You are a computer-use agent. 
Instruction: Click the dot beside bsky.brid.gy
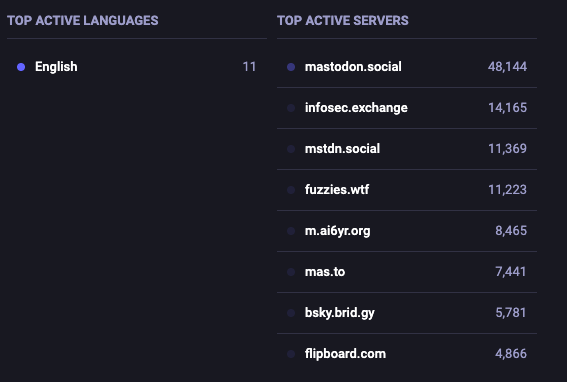291,313
